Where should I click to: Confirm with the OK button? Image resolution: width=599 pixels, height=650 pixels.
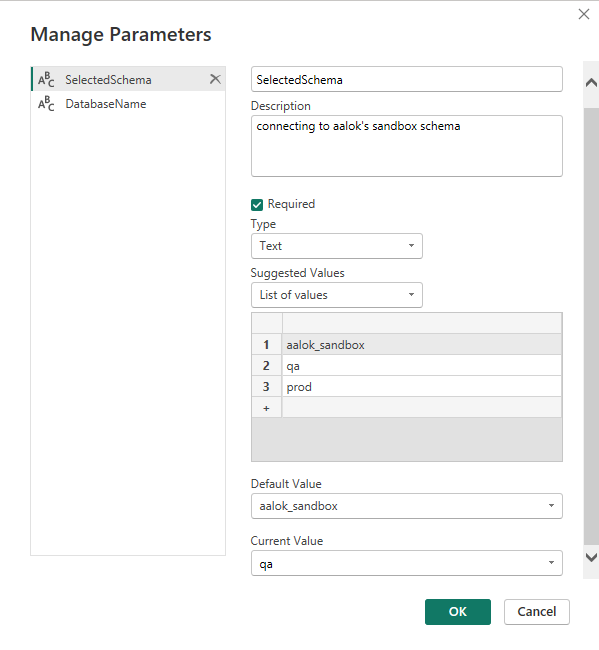coord(458,611)
